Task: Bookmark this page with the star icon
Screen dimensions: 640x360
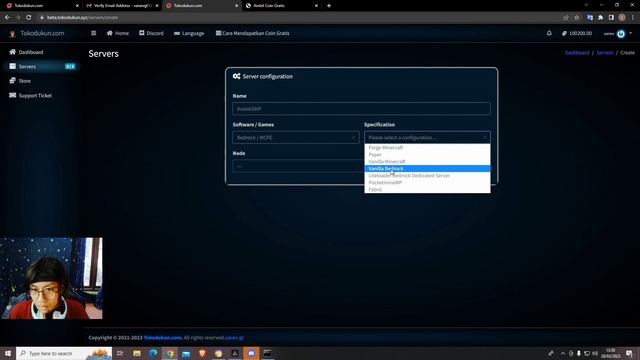Action: pyautogui.click(x=576, y=18)
